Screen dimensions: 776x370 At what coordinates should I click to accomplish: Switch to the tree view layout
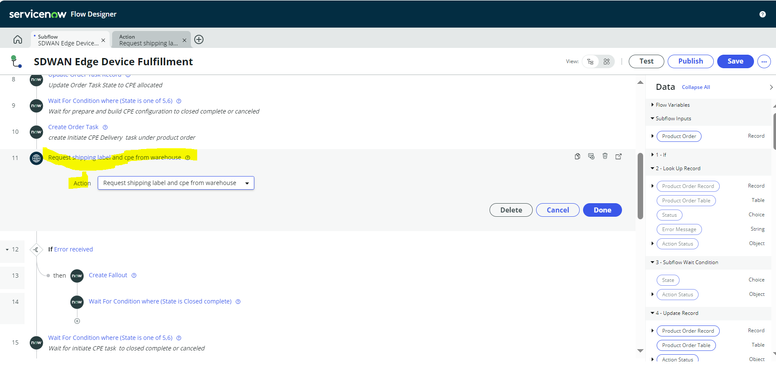pyautogui.click(x=590, y=61)
